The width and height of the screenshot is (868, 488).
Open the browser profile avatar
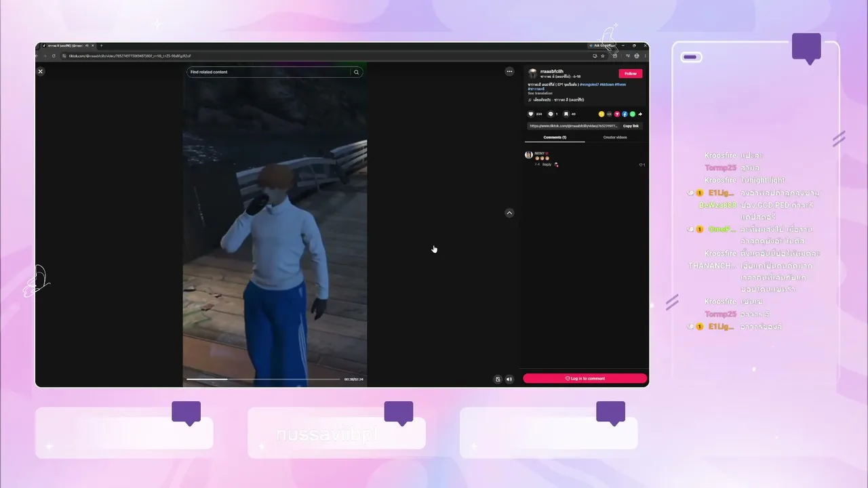(636, 56)
